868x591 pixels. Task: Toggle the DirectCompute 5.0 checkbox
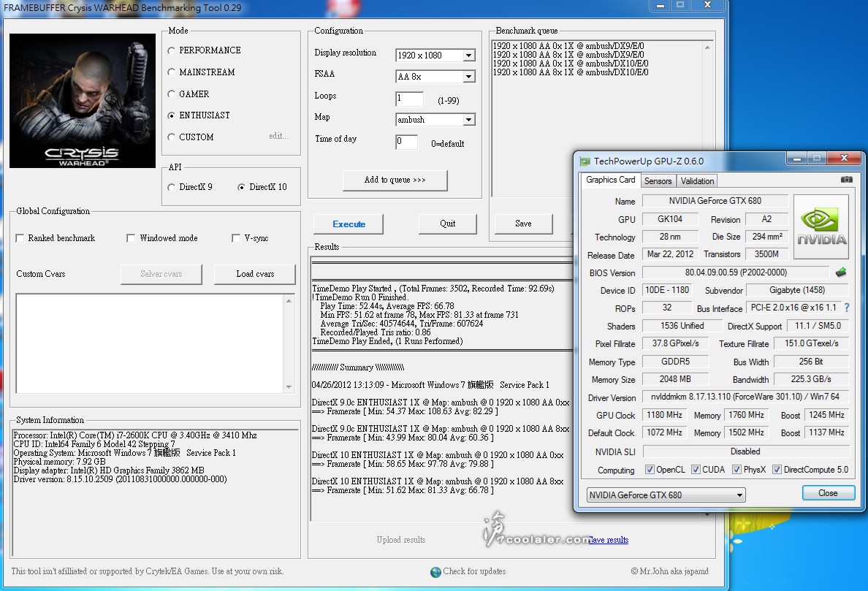pos(777,470)
